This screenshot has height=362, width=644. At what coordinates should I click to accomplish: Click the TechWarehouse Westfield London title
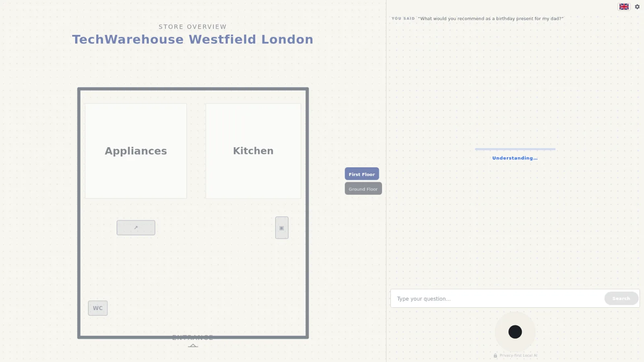point(192,39)
